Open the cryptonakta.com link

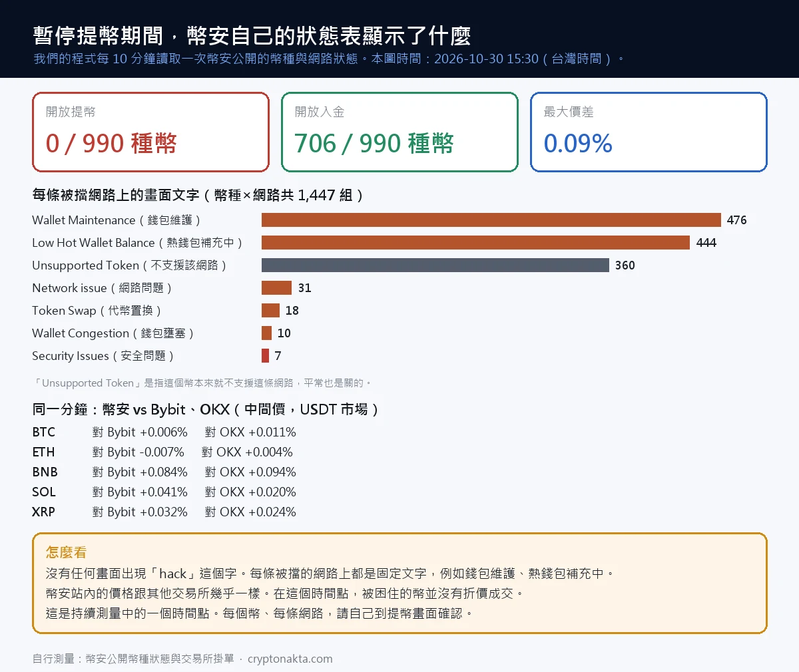[290, 659]
